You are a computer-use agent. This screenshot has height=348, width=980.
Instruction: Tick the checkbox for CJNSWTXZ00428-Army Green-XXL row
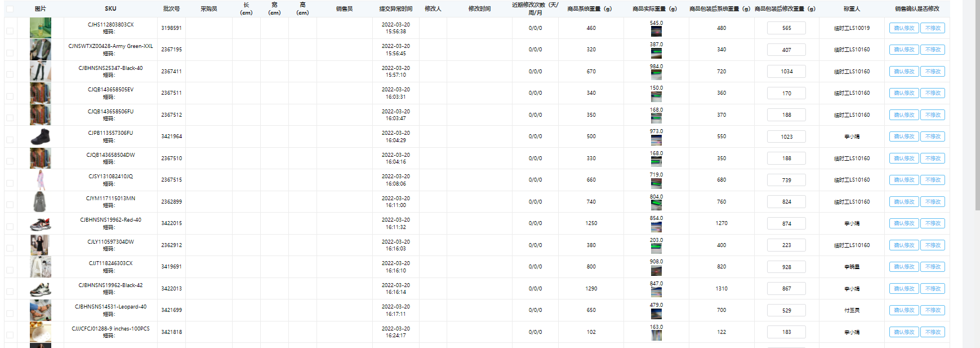(x=10, y=52)
